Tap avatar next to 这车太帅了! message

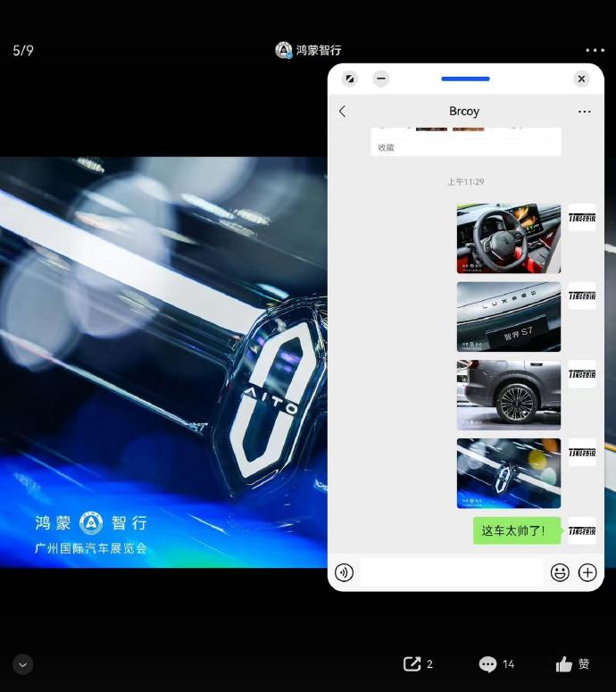tap(582, 530)
